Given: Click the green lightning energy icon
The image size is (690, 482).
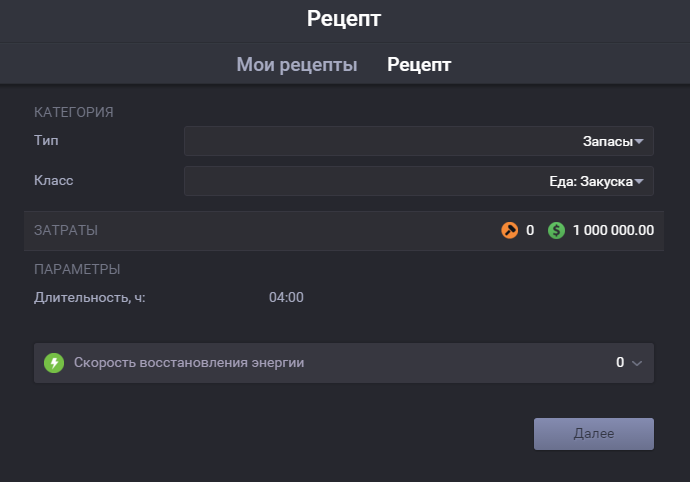Looking at the screenshot, I should (x=54, y=363).
